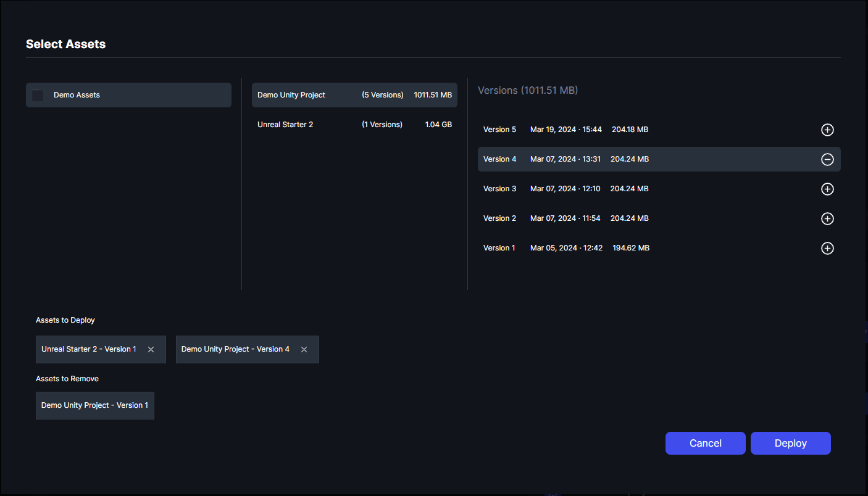Screen dimensions: 868x496
Task: Remove Version 4 with the minus icon
Action: click(x=827, y=159)
